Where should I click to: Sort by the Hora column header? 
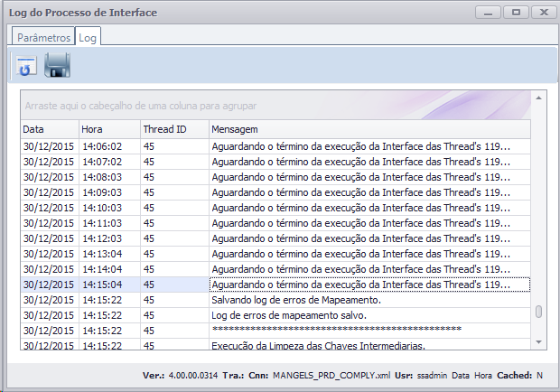(109, 129)
